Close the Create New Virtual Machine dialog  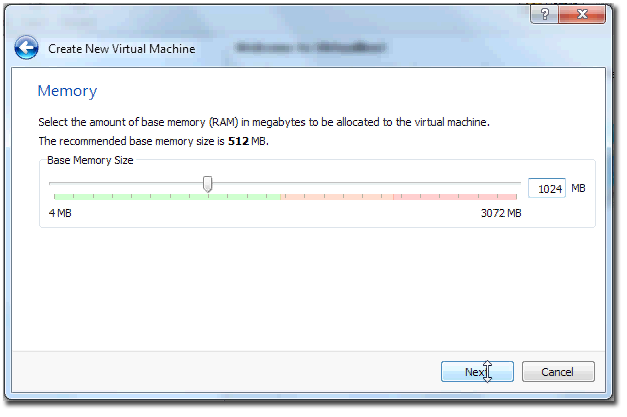[582, 14]
